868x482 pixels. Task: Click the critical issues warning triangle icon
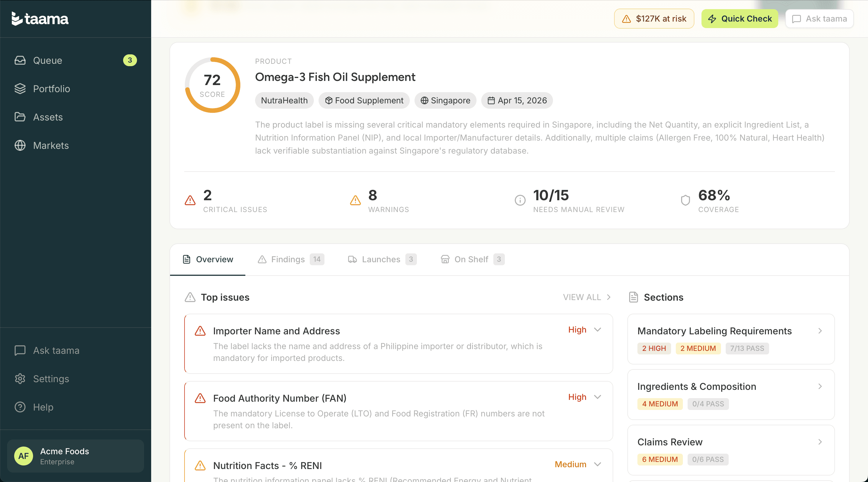click(190, 201)
